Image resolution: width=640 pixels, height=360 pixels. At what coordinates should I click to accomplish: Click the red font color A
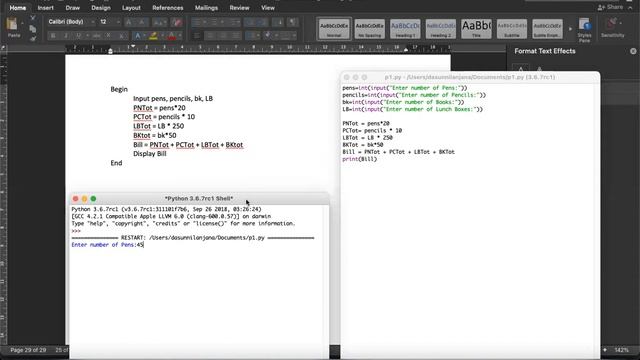point(171,36)
